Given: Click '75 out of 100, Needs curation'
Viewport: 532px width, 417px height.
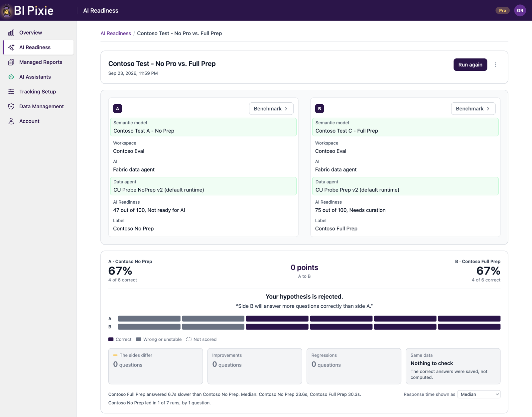Looking at the screenshot, I should click(350, 210).
